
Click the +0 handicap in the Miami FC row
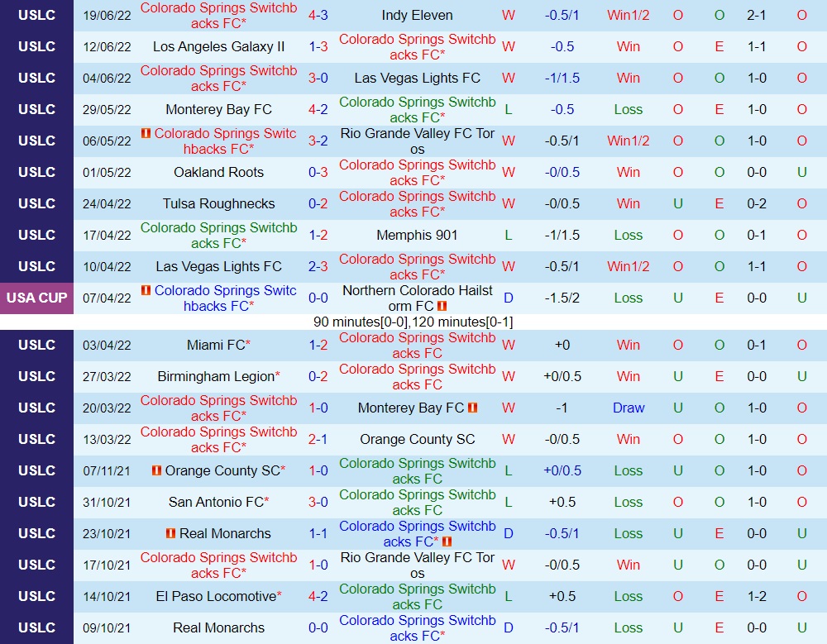point(562,345)
